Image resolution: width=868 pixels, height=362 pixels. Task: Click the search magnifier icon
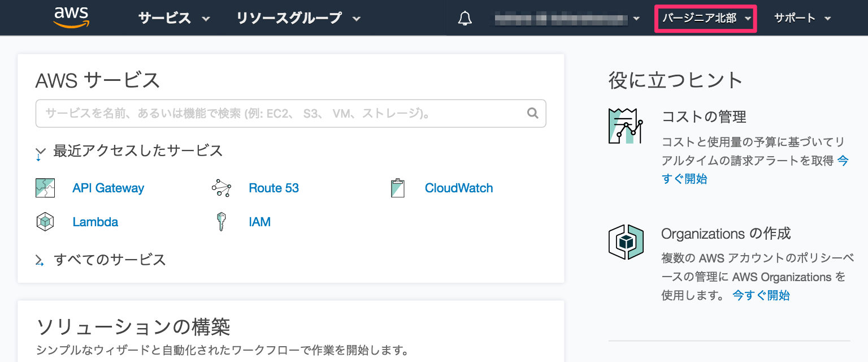pyautogui.click(x=532, y=113)
